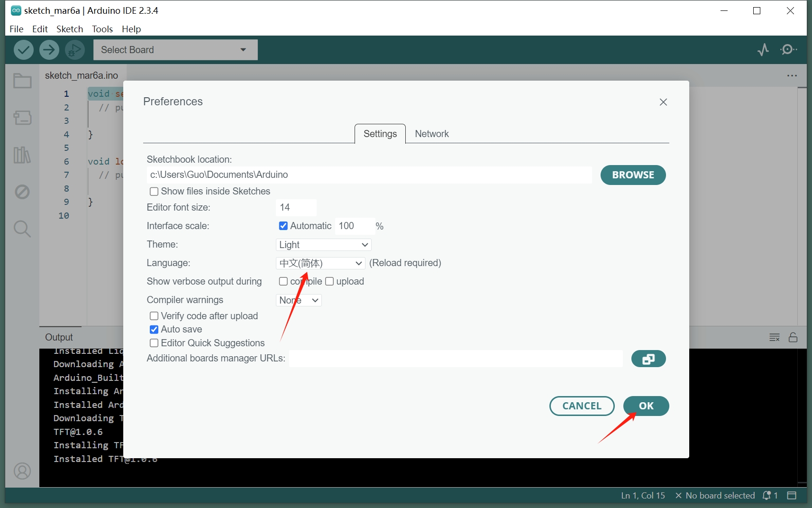
Task: Enable Show files inside Sketches
Action: click(154, 192)
